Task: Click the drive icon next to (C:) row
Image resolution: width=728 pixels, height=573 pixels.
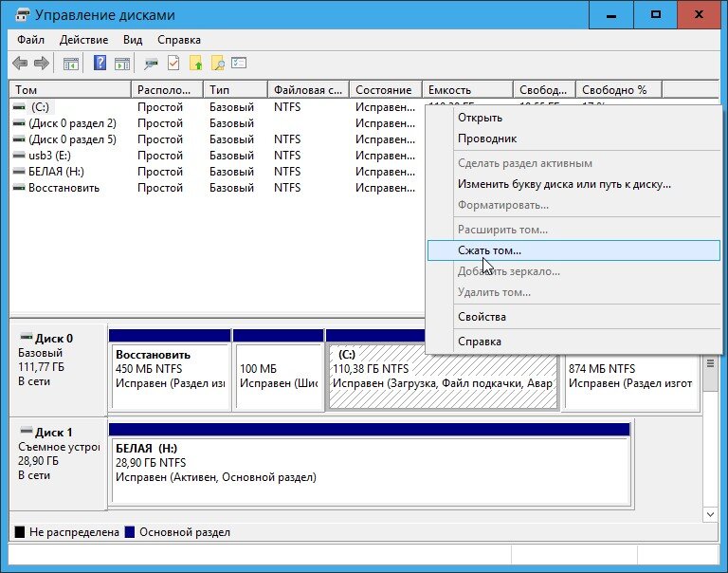Action: point(19,107)
